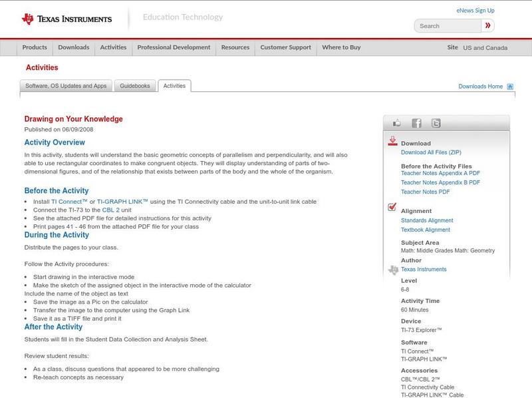Click the During the Activity heading
The width and height of the screenshot is (532, 398).
click(x=57, y=235)
